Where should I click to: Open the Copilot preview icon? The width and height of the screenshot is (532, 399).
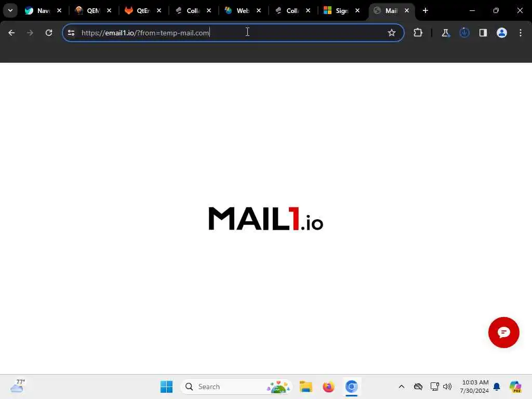click(515, 387)
